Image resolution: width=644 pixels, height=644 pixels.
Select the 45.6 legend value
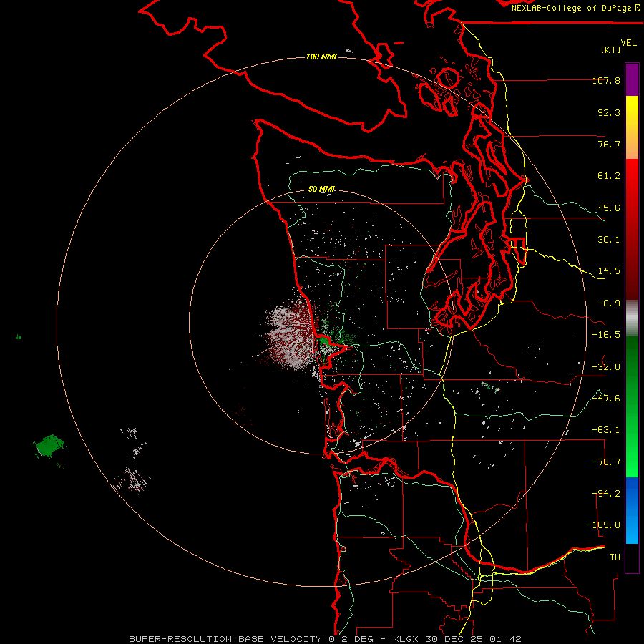[x=609, y=208]
